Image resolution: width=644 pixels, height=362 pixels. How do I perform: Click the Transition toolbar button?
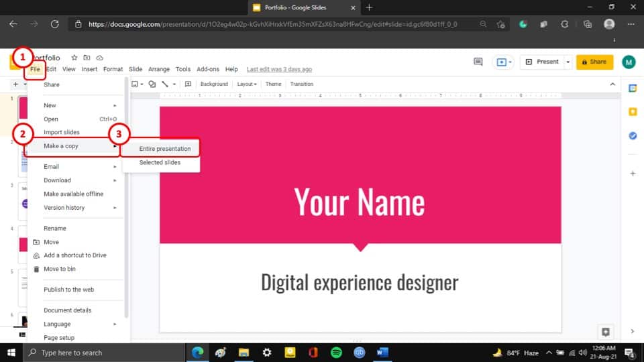tap(301, 84)
